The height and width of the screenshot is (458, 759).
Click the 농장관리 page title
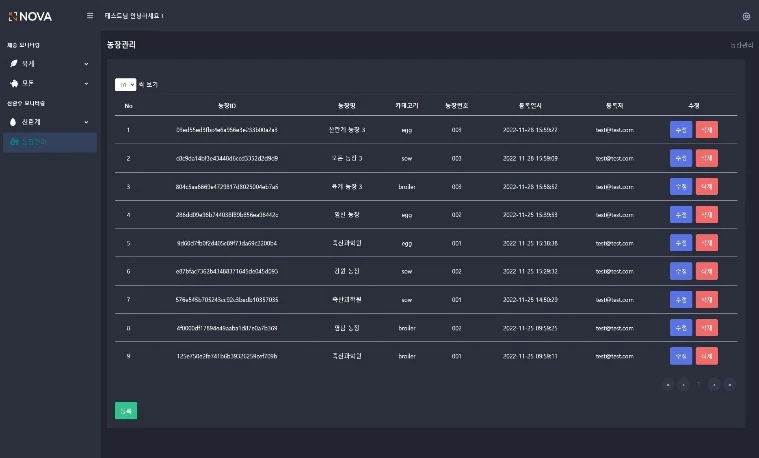tap(121, 45)
